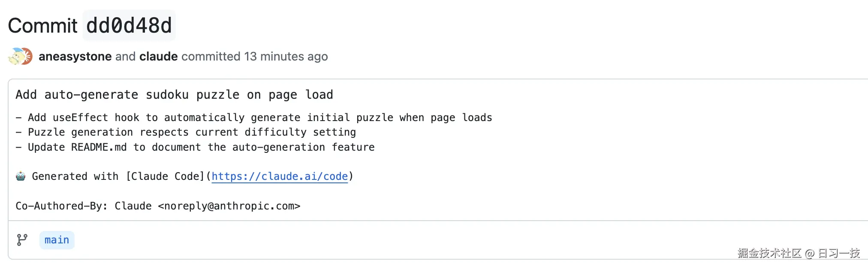Follow the claude.ai/code hyperlink
868x267 pixels.
coord(280,176)
